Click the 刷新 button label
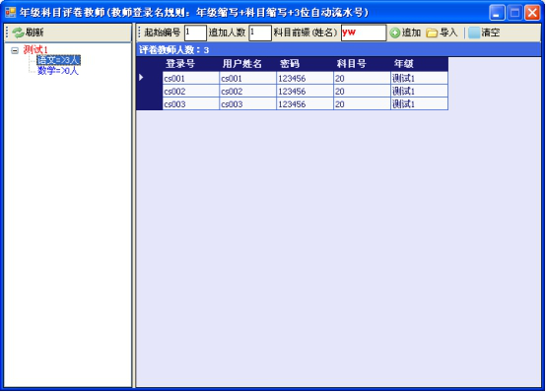Screen dimensions: 546x392 pos(34,33)
